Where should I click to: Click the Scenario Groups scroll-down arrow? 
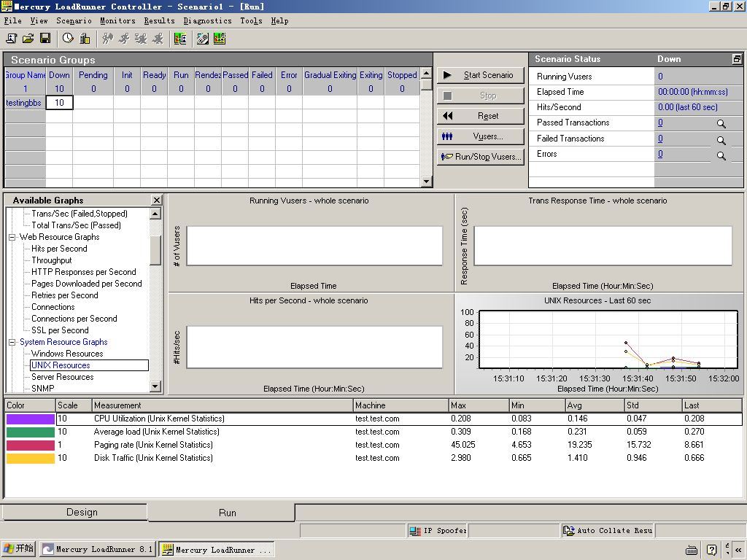click(426, 181)
